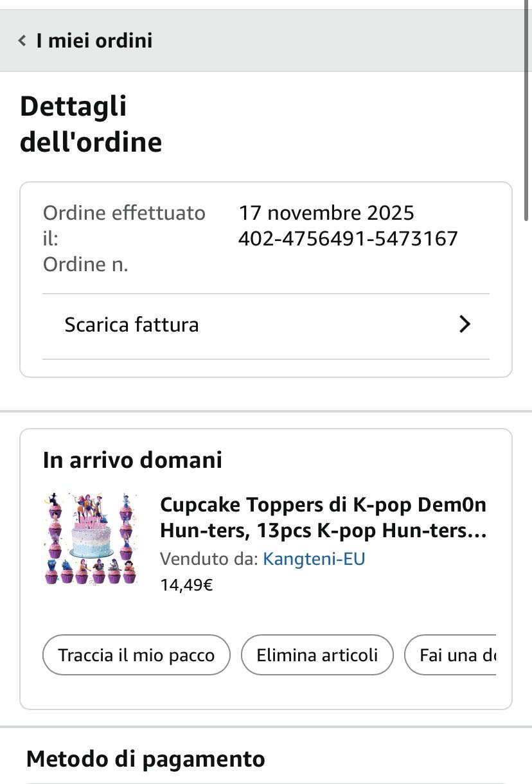Tap the back chevron icon in header

22,41
